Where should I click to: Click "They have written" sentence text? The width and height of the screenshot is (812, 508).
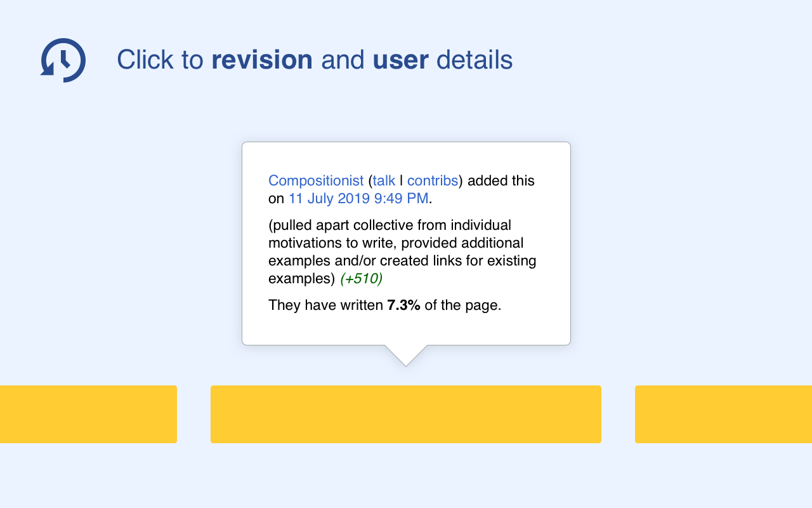click(325, 305)
